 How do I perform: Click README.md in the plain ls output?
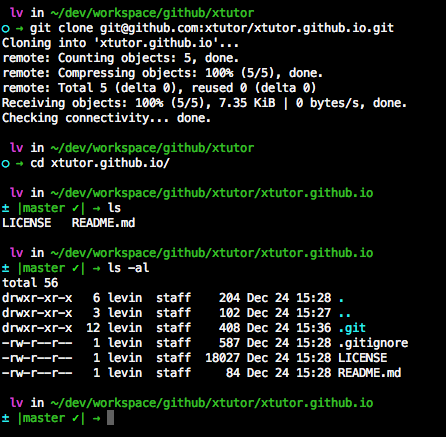coord(103,223)
